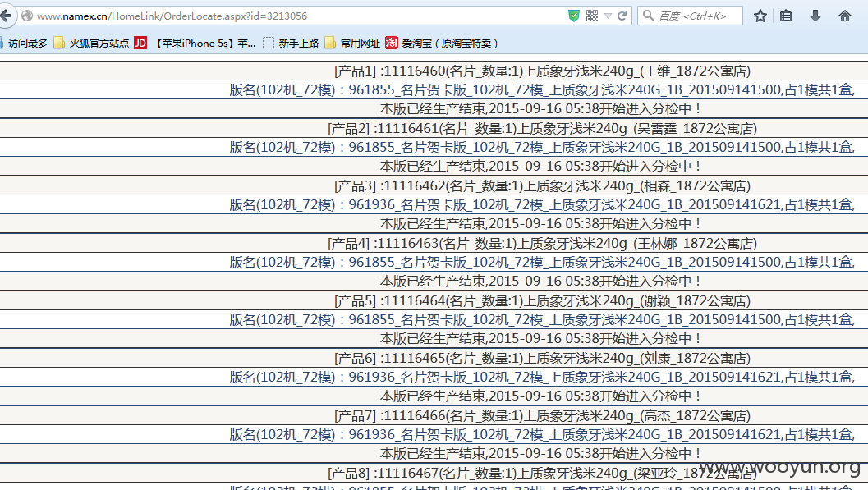Open the 爱淘宝(原淘宝特卖) bookmark
Viewport: 868px width, 490px height.
pos(442,44)
